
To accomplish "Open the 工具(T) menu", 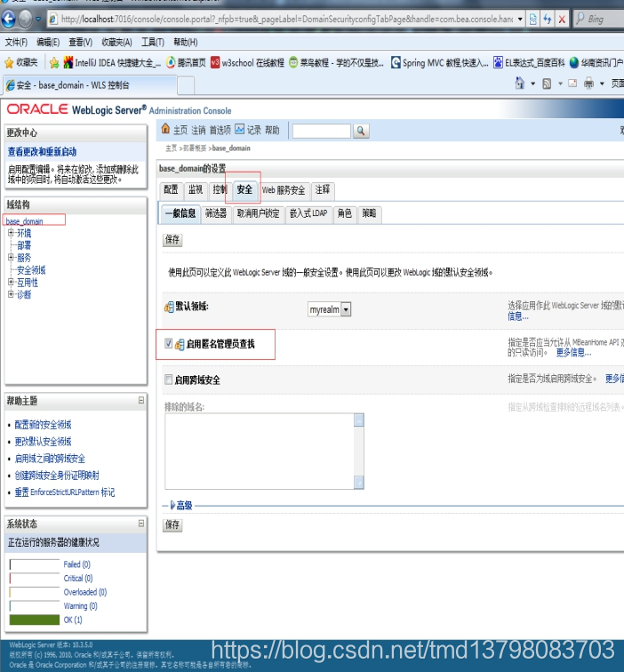I will (153, 42).
